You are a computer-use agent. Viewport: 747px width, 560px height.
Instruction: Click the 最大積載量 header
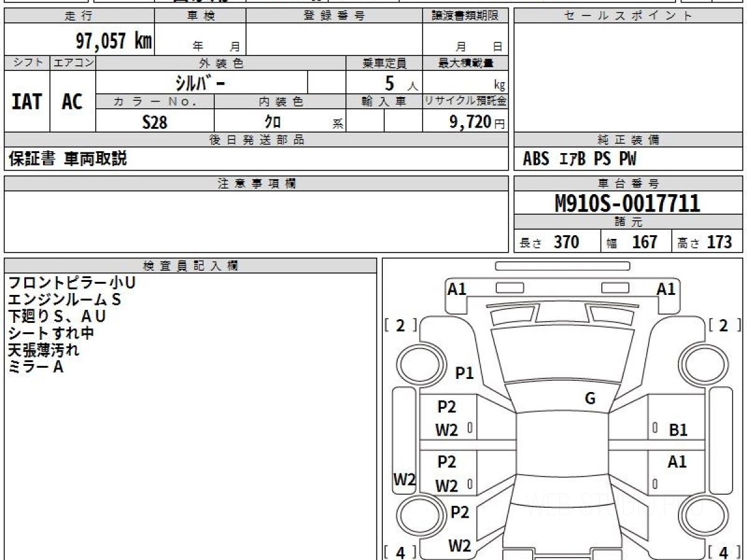[x=466, y=63]
